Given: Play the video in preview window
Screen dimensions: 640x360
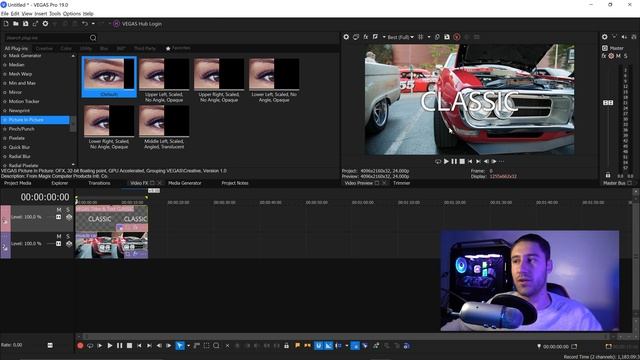Looking at the screenshot, I should click(446, 162).
